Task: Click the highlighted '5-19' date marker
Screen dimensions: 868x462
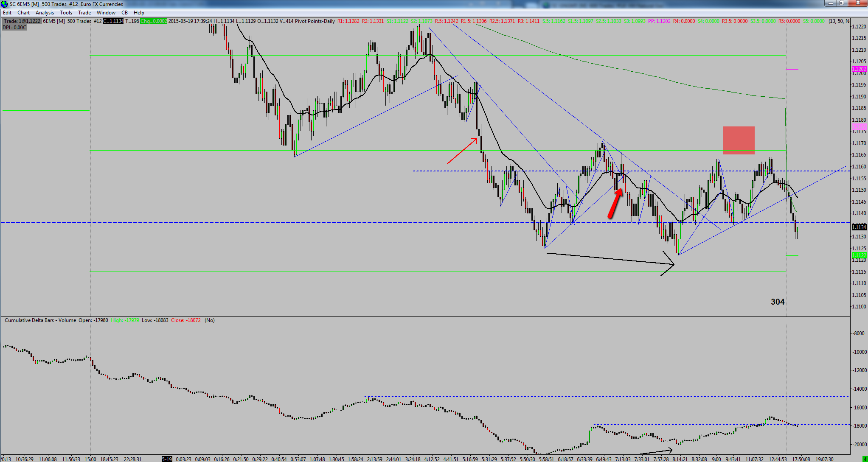Action: coord(167,459)
